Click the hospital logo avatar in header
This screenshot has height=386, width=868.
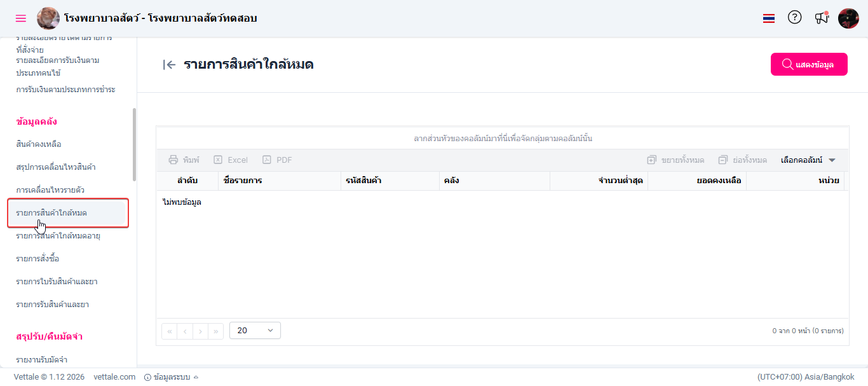(x=48, y=18)
